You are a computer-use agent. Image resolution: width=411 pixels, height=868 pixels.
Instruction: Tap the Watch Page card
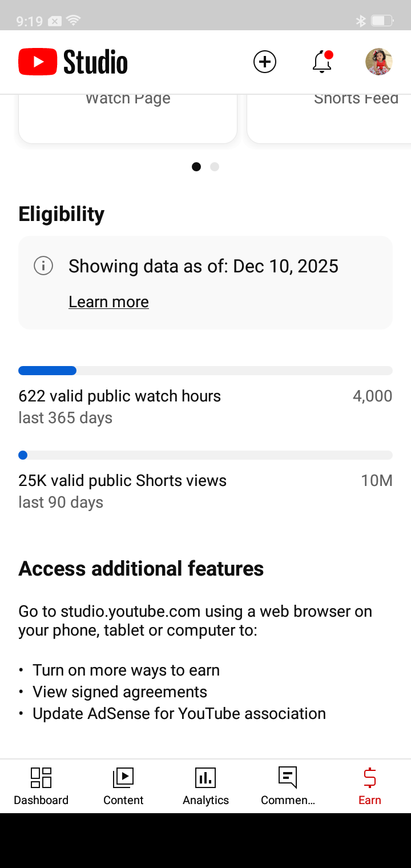pos(128,117)
